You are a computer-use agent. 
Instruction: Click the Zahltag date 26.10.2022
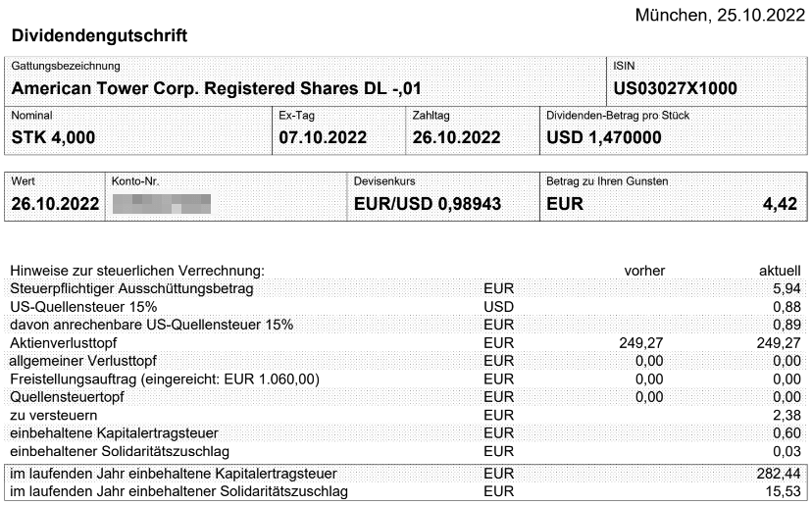pyautogui.click(x=456, y=138)
